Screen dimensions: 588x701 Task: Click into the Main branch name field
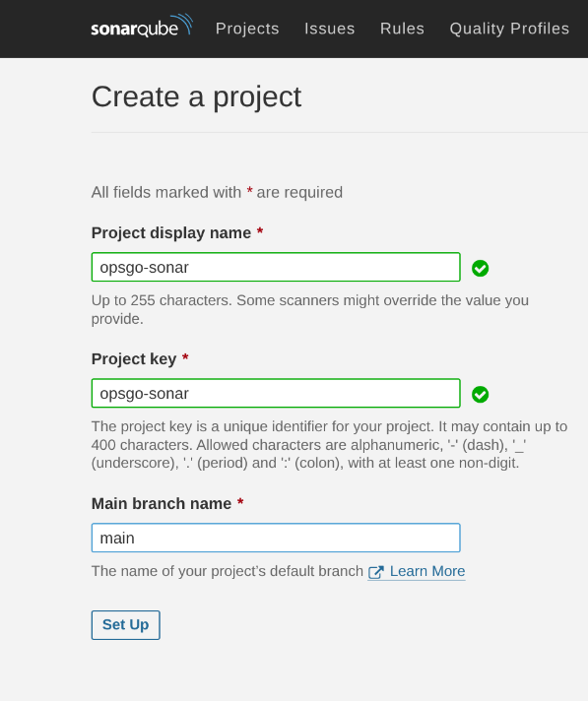tap(276, 538)
